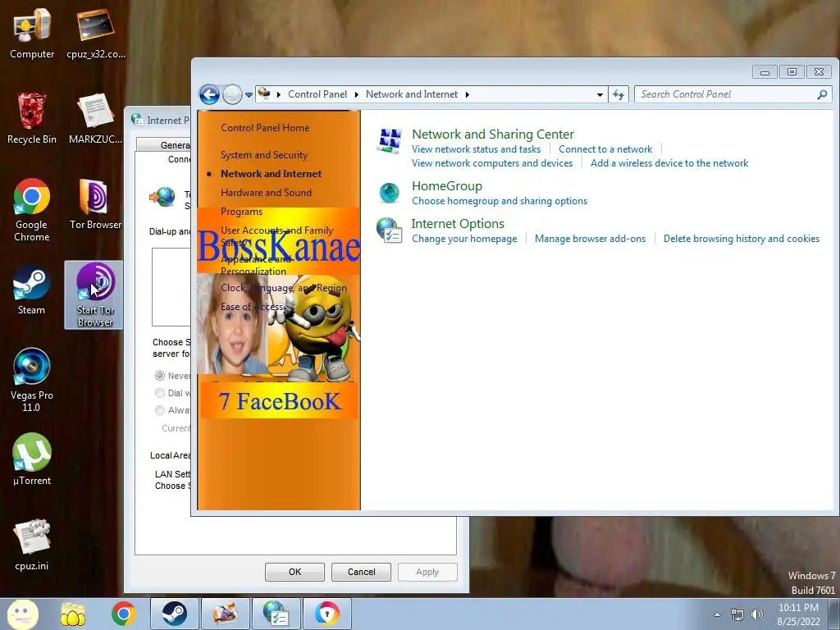Open the Internet Options heading link

pos(458,223)
